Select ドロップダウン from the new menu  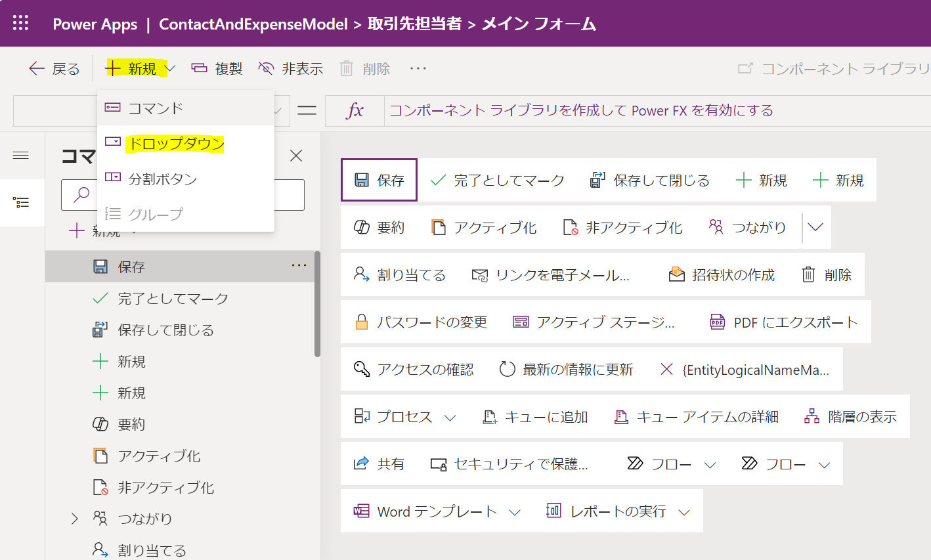[x=186, y=143]
